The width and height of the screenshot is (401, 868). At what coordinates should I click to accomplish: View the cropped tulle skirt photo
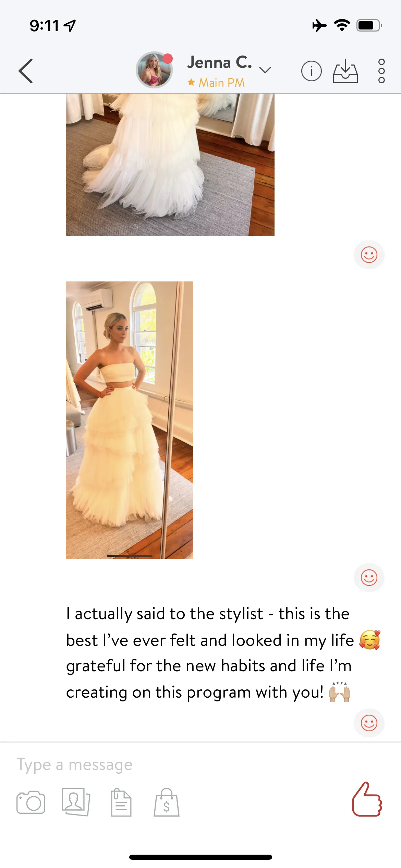pos(170,165)
